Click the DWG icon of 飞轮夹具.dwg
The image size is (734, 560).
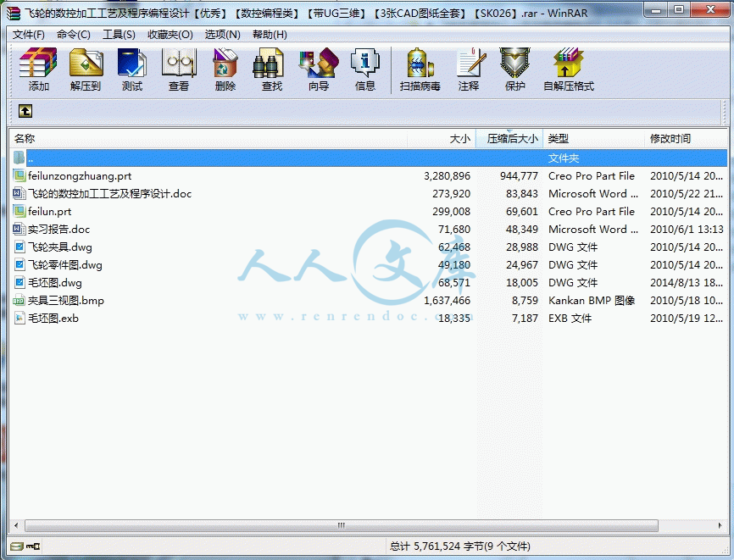coord(19,247)
